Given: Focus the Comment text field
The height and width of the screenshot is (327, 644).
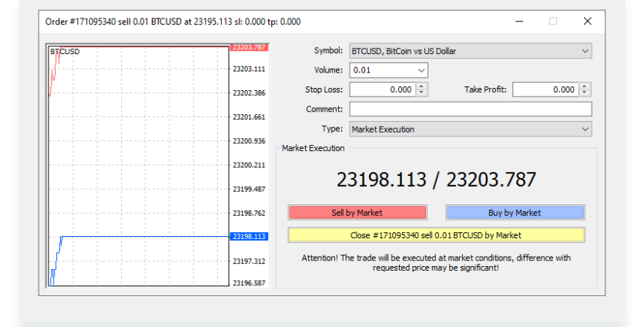Looking at the screenshot, I should pyautogui.click(x=470, y=110).
